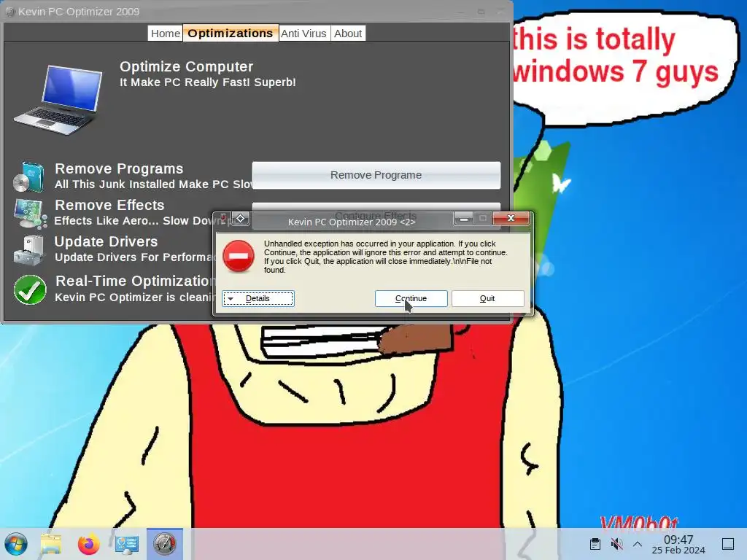
Task: Close the Kevin PC Optimizer 2009 <2> dialog
Action: 511,218
